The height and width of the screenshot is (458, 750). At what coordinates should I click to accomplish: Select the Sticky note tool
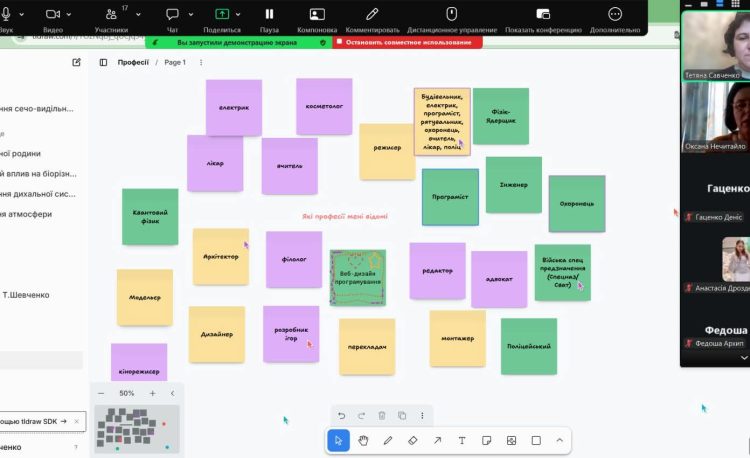pos(487,440)
